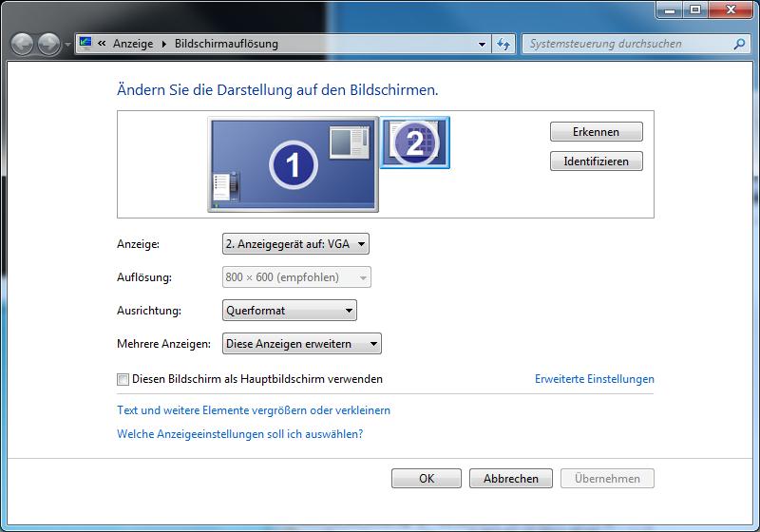
Task: Click the magnifier search icon
Action: (739, 44)
